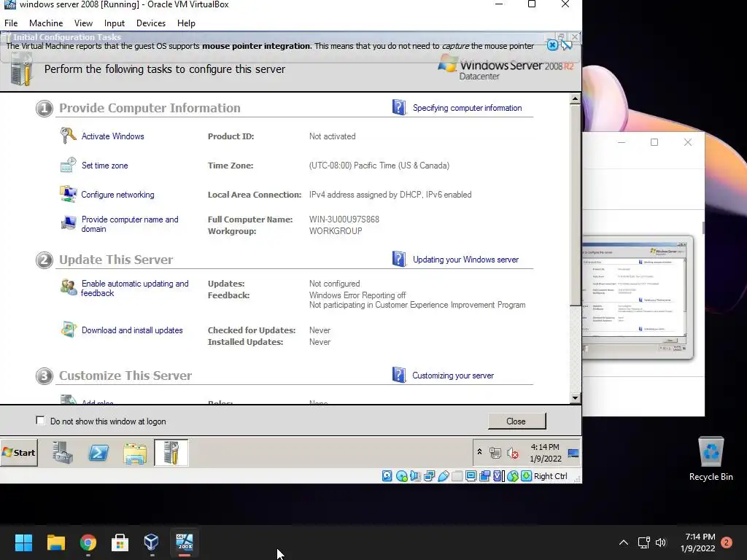Click VirtualBox mouse integration indicator
The width and height of the screenshot is (747, 560).
[x=513, y=475]
